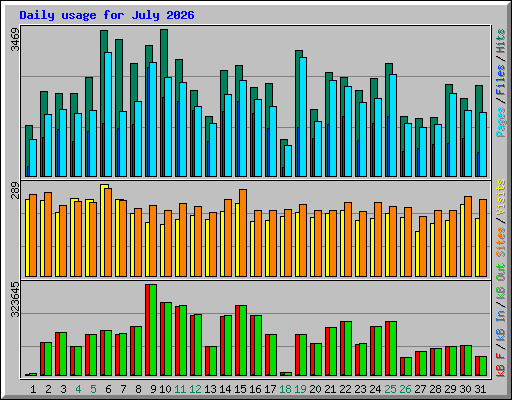Click day label 5 on the axis
This screenshot has height=400, width=512.
(93, 389)
